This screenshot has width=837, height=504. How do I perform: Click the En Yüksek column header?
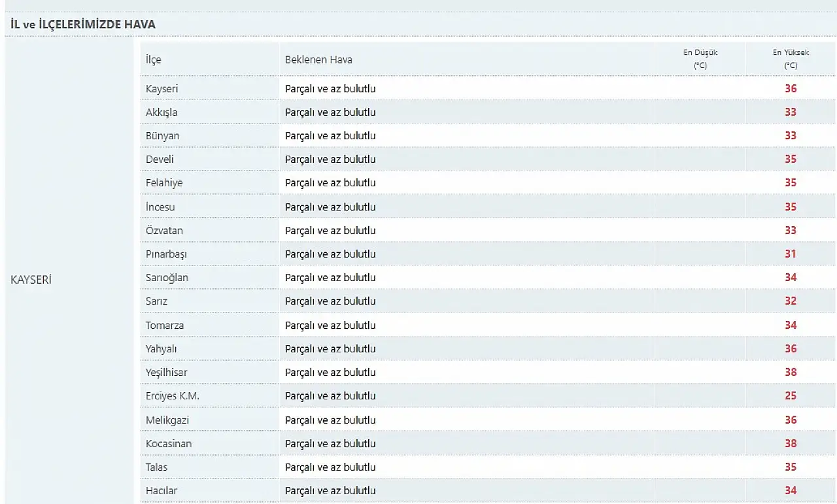click(791, 59)
